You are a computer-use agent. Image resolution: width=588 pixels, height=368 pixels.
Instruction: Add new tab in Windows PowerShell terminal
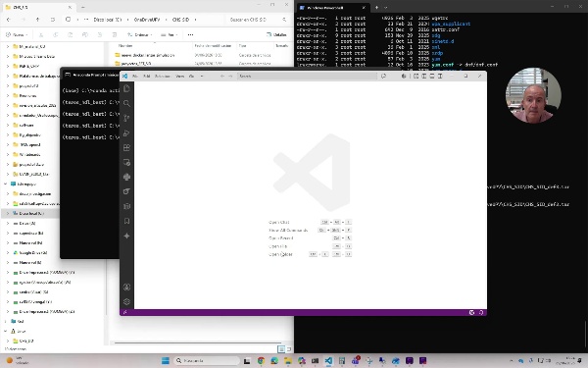point(376,7)
